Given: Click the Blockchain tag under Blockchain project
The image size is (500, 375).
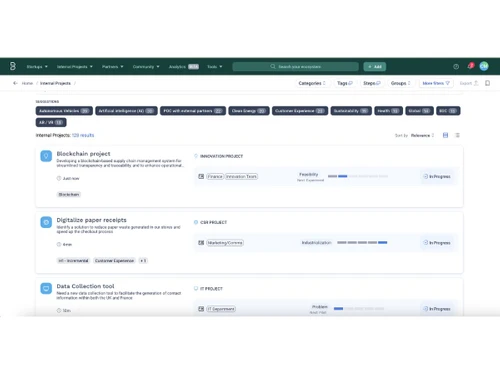Looking at the screenshot, I should tap(69, 194).
